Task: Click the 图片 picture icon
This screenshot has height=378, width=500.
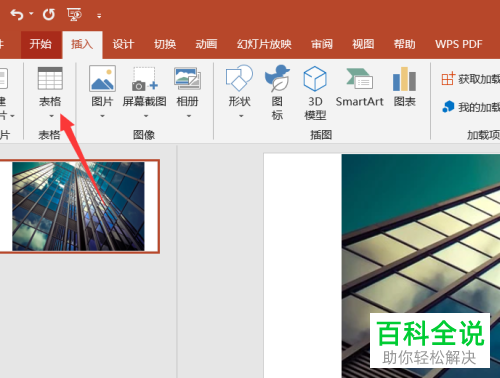Action: [x=102, y=78]
